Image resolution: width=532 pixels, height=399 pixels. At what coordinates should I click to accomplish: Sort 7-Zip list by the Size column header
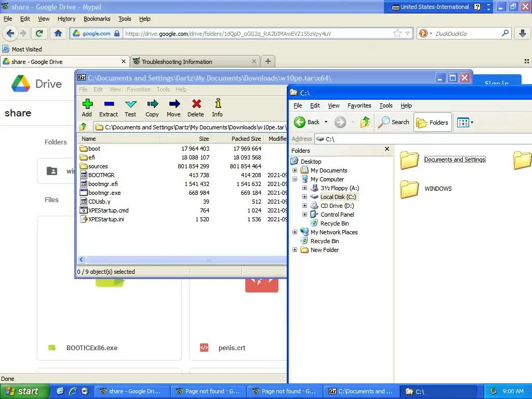point(185,139)
